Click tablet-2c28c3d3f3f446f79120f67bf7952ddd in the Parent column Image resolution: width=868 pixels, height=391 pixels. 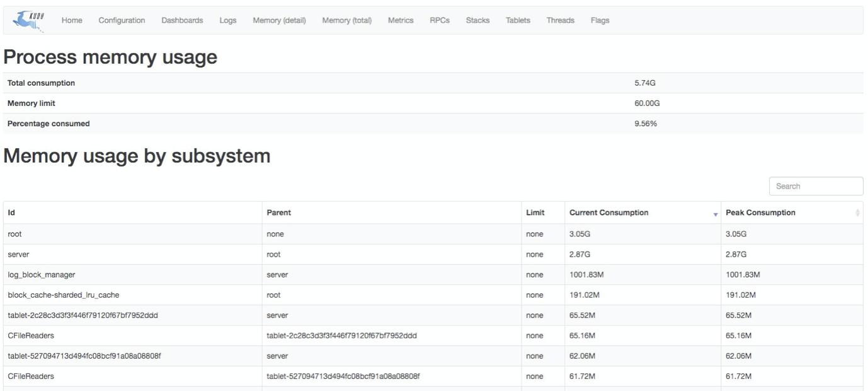(x=392, y=336)
